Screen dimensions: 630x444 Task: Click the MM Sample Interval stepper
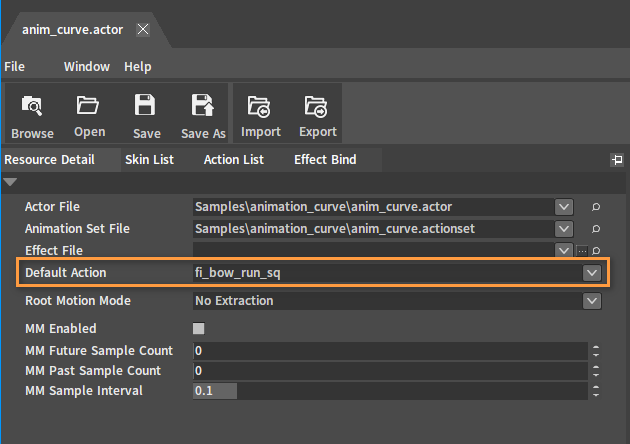tap(596, 391)
